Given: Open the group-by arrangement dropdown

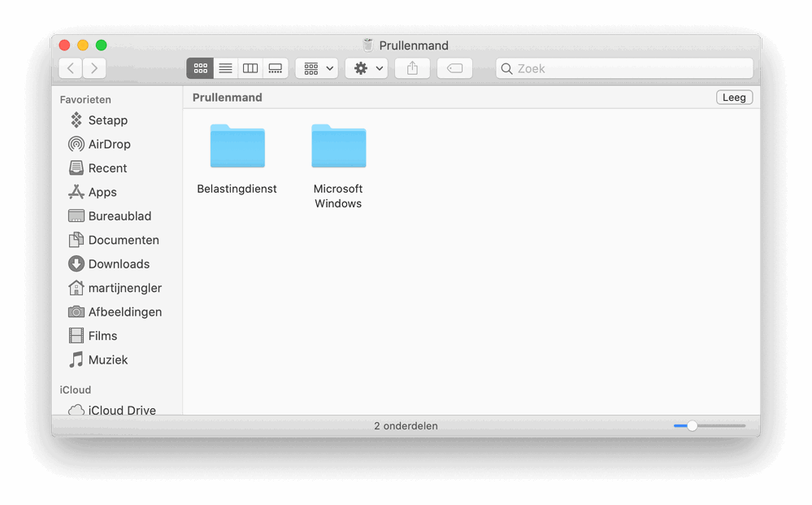Looking at the screenshot, I should (x=317, y=68).
